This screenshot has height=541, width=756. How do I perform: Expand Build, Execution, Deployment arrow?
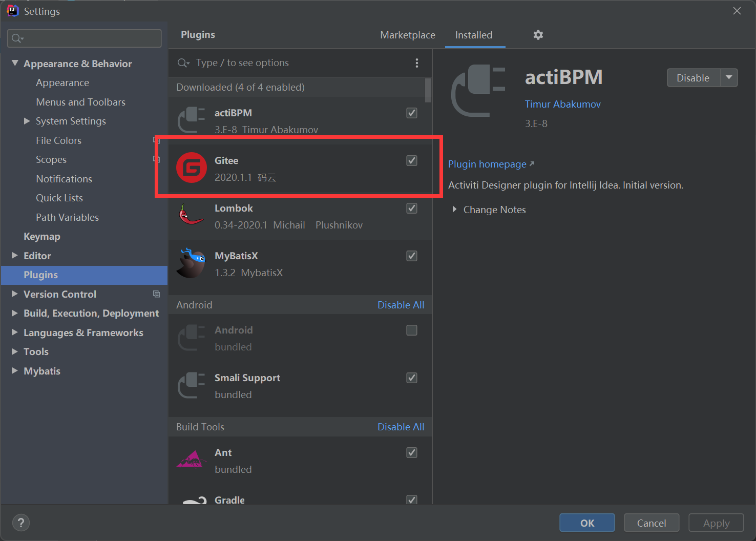pos(15,313)
